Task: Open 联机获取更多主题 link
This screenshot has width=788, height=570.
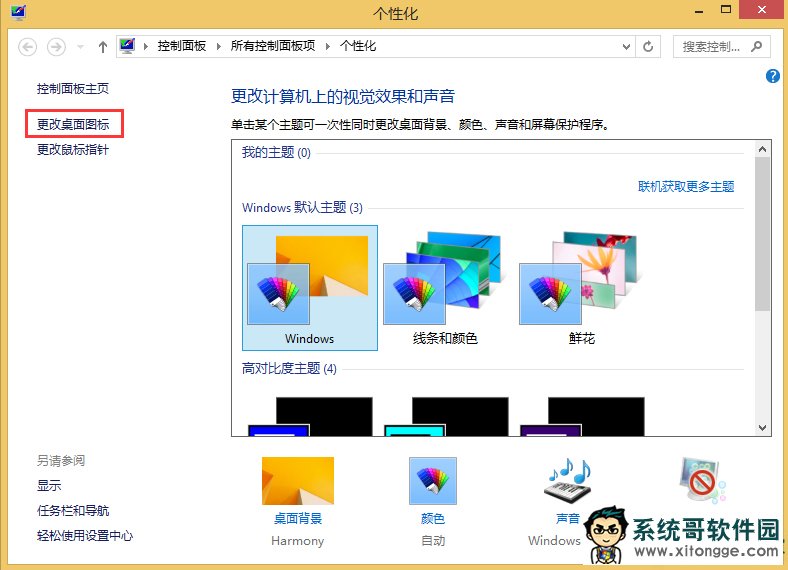Action: tap(686, 186)
